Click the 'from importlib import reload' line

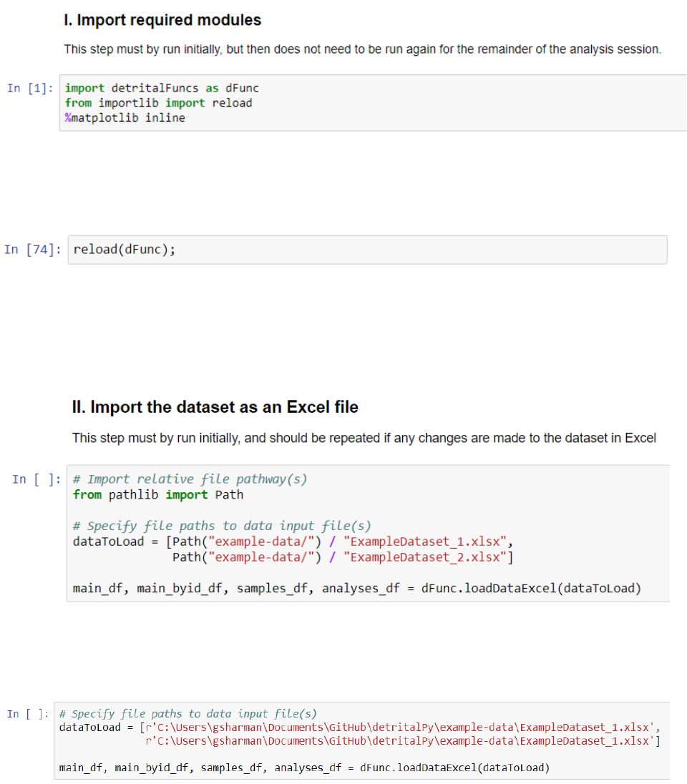(x=159, y=103)
